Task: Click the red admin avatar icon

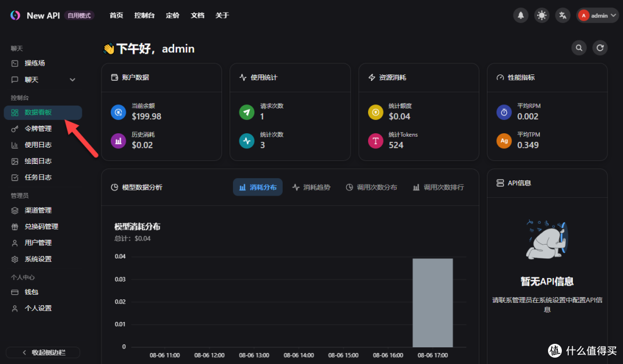Action: [x=584, y=16]
